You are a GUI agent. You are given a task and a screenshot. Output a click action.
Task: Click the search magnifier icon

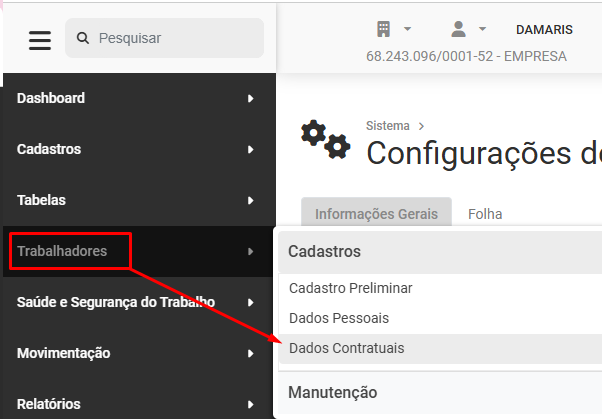pos(83,38)
